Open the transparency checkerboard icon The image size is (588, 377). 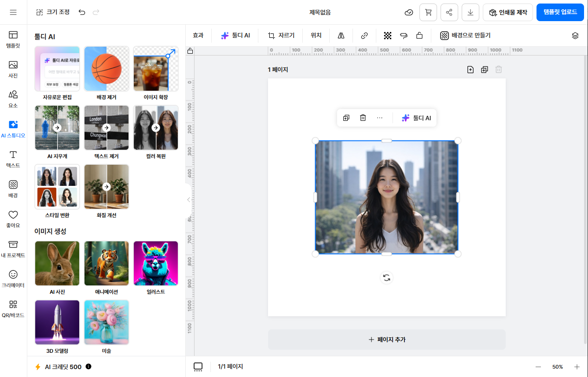387,36
